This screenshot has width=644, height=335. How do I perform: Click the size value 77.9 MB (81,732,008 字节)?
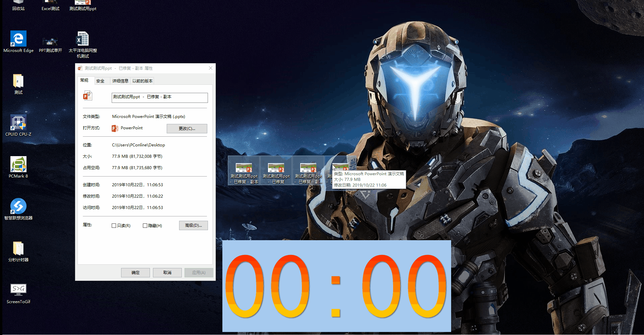click(x=137, y=156)
